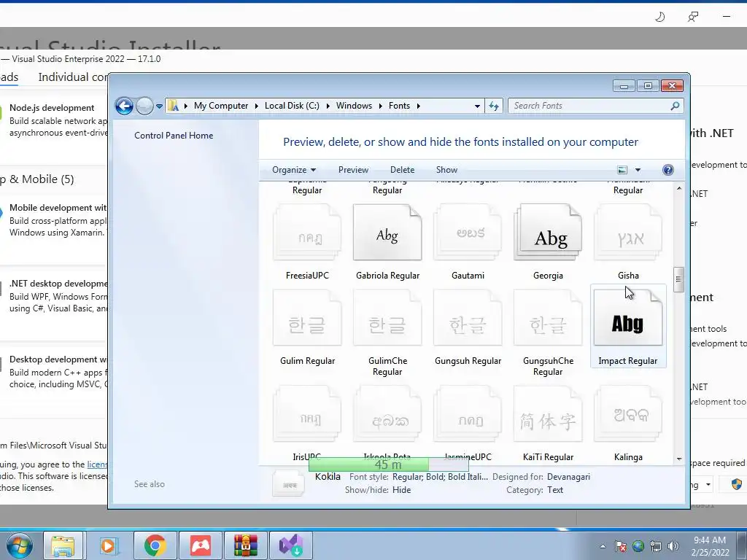The image size is (747, 560).
Task: Show hidden system tray icons
Action: [603, 547]
